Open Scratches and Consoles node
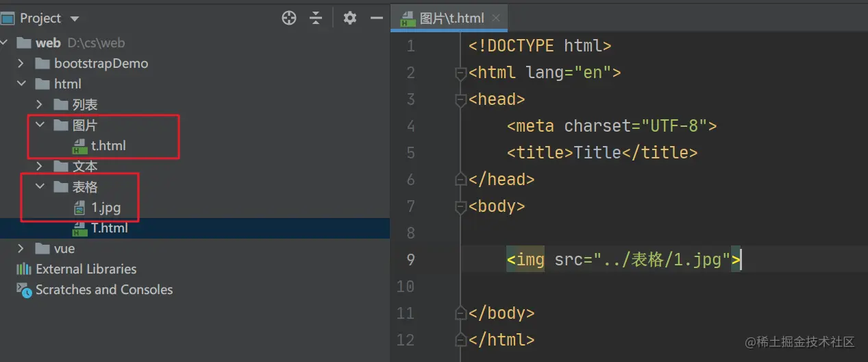 point(104,289)
